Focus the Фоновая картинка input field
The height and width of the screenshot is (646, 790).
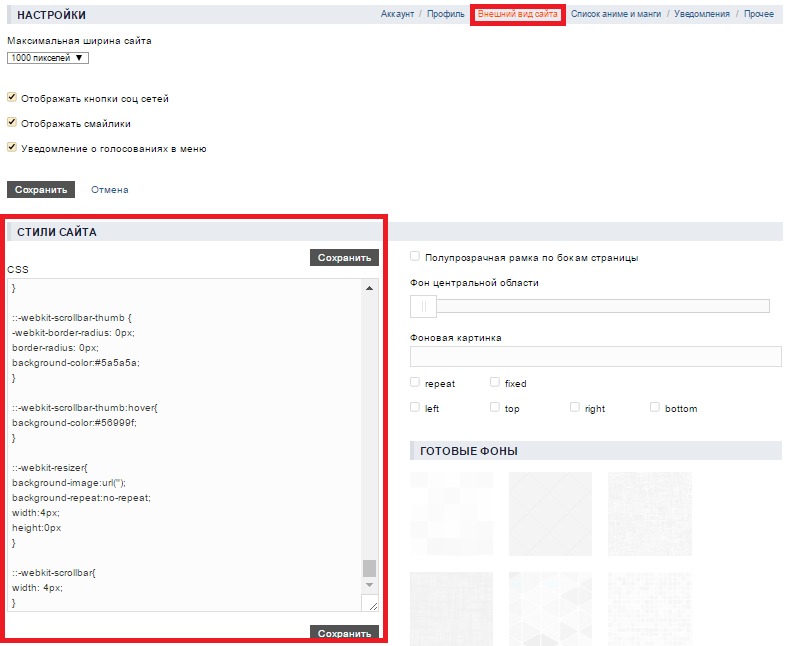[x=595, y=357]
